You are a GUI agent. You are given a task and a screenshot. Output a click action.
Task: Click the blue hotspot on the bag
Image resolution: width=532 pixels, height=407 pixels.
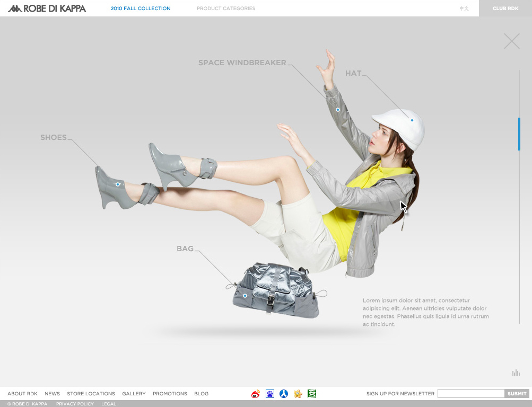point(245,296)
